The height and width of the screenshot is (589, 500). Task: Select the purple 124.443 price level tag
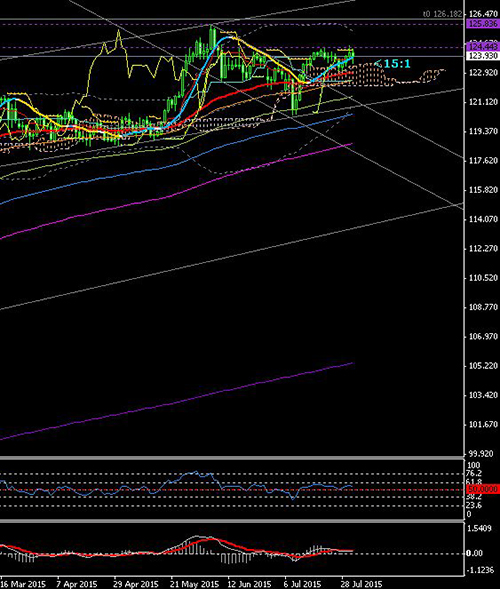(483, 47)
